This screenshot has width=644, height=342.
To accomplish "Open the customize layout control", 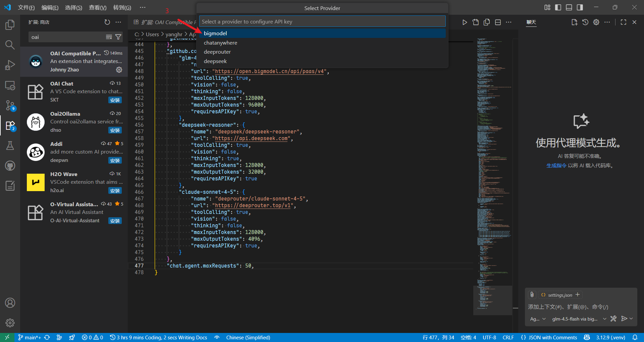I will pyautogui.click(x=547, y=7).
